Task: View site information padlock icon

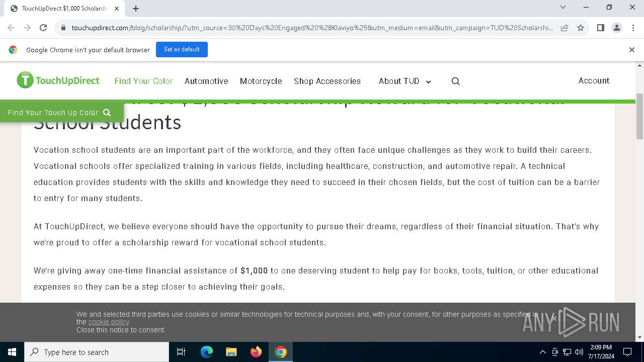Action: (63, 28)
